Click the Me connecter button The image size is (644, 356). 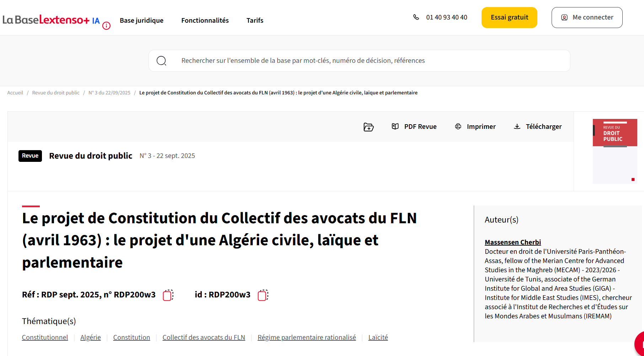tap(587, 17)
